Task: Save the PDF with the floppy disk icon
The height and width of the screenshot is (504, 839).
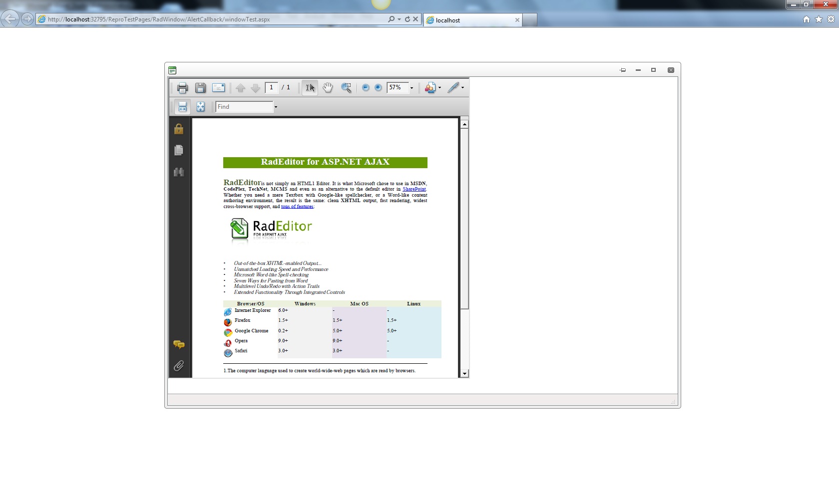Action: 200,88
